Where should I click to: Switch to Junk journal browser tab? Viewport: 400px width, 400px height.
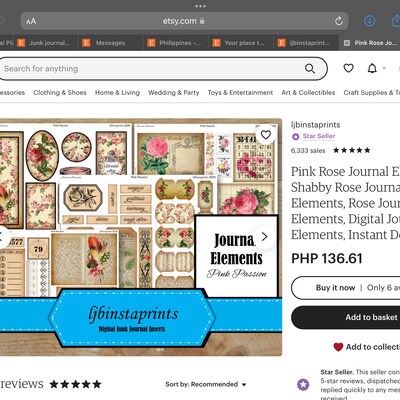(x=50, y=43)
